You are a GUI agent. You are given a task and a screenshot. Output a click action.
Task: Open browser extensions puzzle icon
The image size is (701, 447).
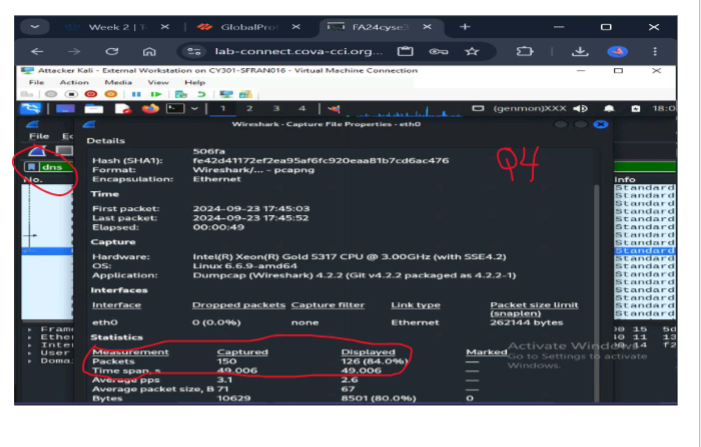525,51
